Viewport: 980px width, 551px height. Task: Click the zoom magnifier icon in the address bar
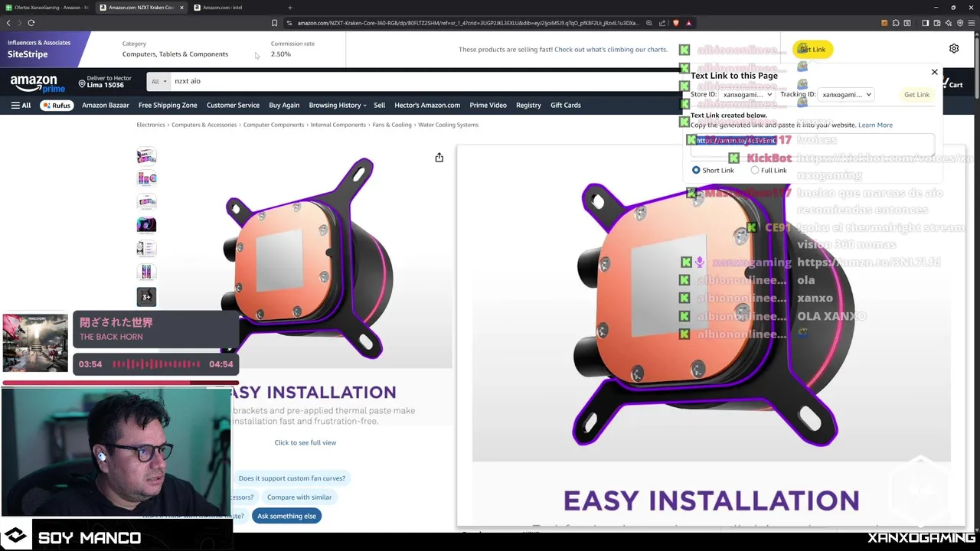(649, 23)
